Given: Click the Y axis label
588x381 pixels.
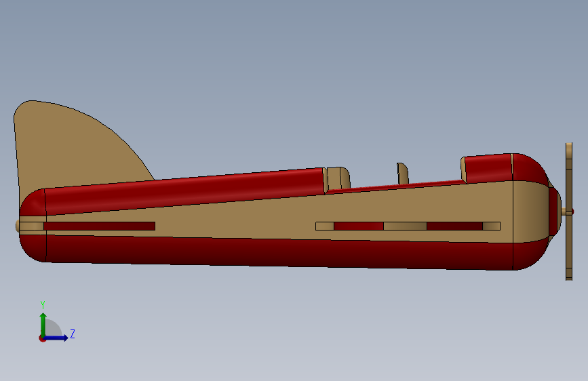Looking at the screenshot, I should point(43,304).
